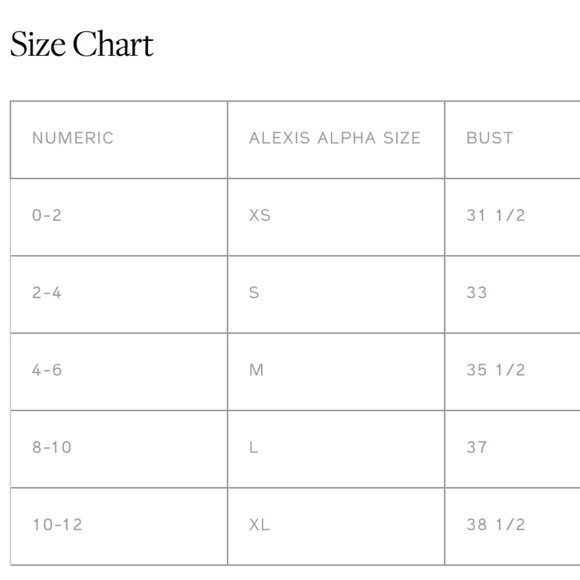Select the XL alpha size cell

[336, 526]
